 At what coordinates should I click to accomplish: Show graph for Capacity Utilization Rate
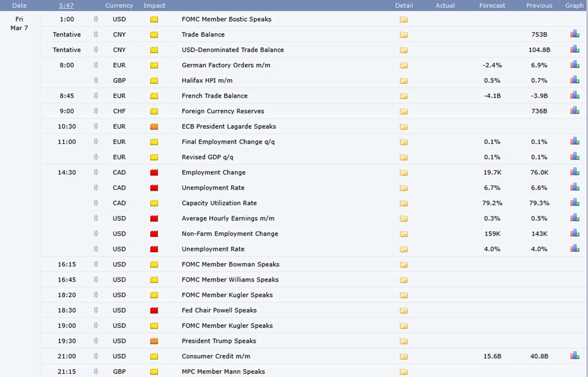coord(575,202)
